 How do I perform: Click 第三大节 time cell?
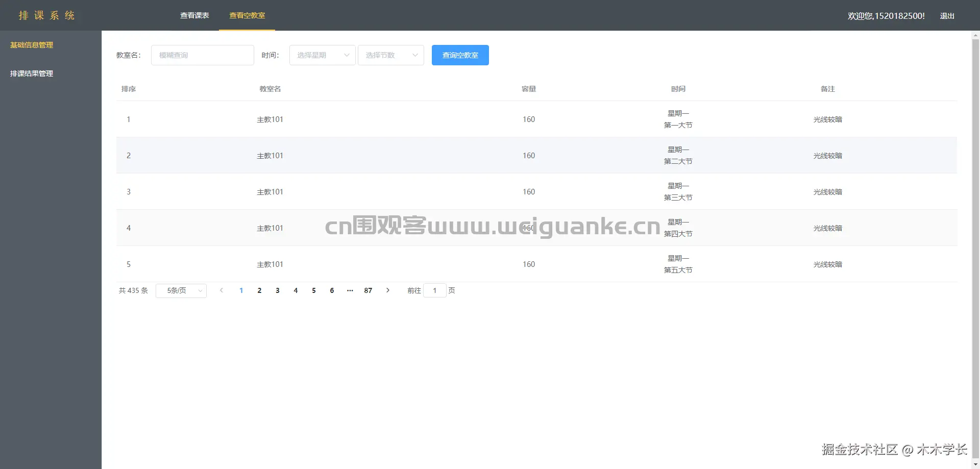pos(678,198)
